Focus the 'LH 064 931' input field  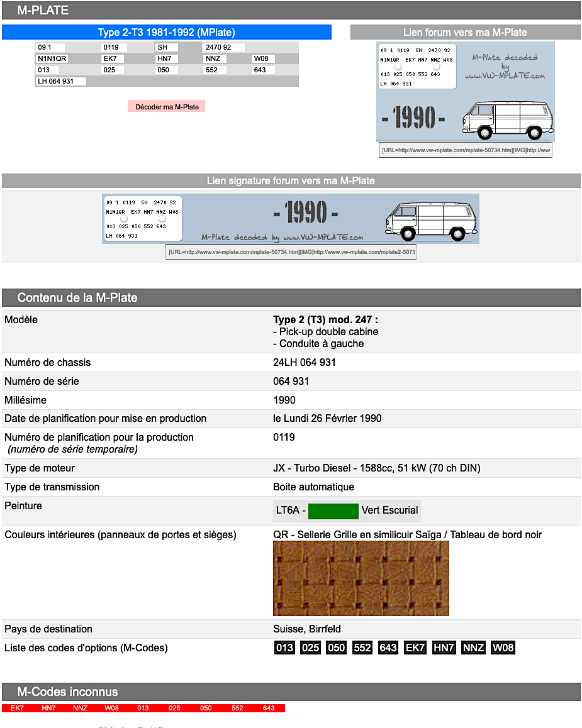(x=61, y=81)
